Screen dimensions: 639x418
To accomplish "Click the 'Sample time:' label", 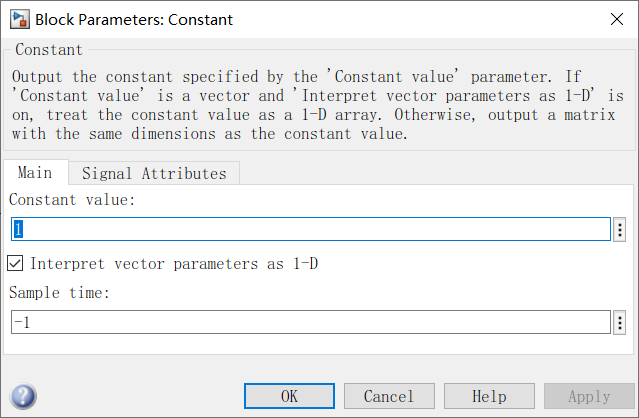I will pyautogui.click(x=59, y=293).
